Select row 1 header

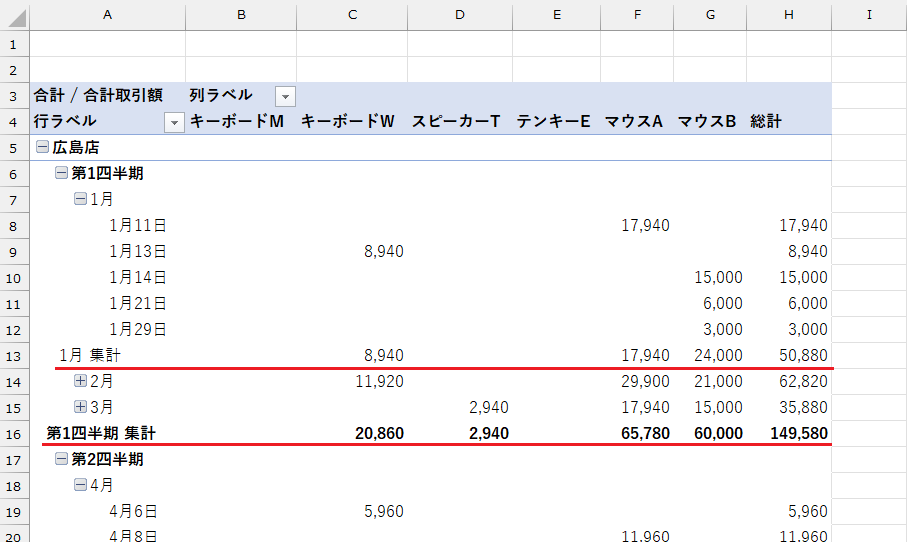tap(14, 44)
